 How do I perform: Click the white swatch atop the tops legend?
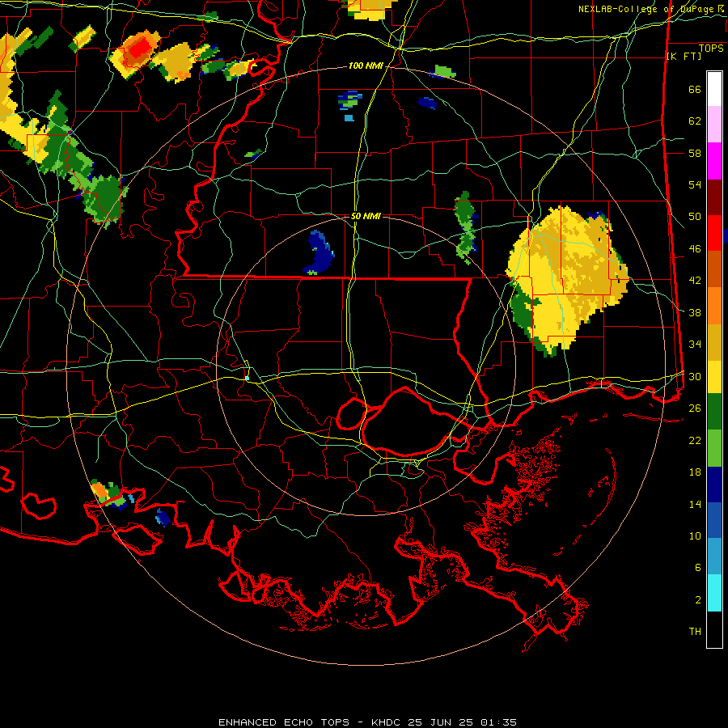point(714,89)
